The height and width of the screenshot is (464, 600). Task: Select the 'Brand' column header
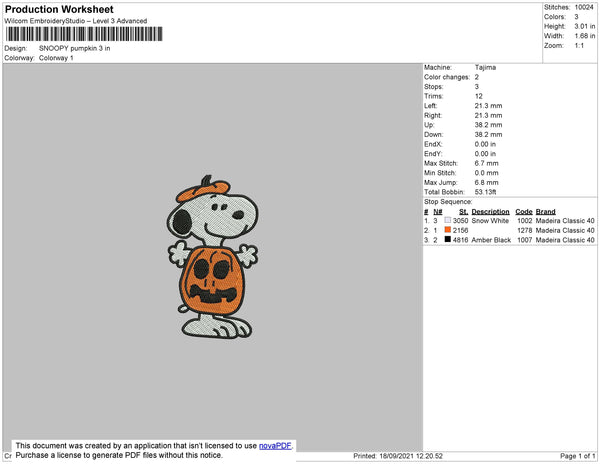[545, 212]
